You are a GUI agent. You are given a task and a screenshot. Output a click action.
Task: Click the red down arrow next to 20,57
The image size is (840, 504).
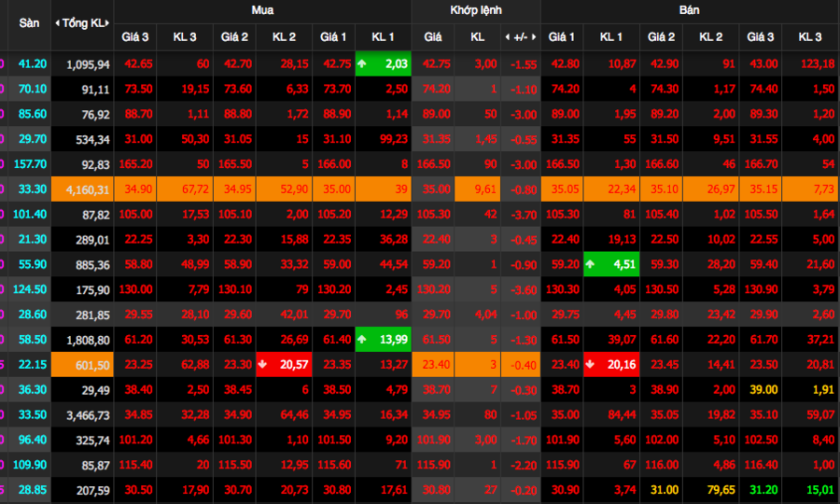(264, 364)
